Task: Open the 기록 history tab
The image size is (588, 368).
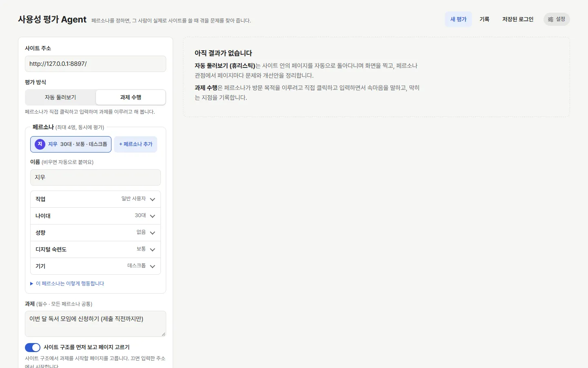Action: click(484, 19)
